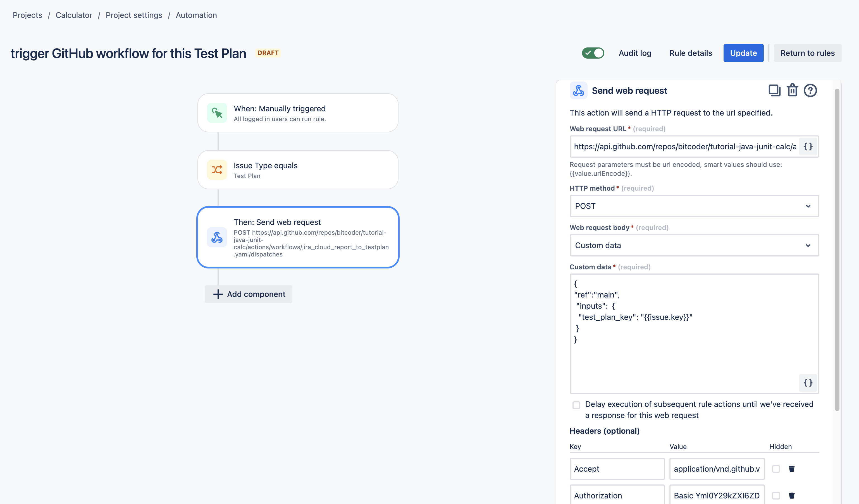Image resolution: width=859 pixels, height=504 pixels.
Task: Click the side panel vertical scrollbar
Action: point(837,249)
